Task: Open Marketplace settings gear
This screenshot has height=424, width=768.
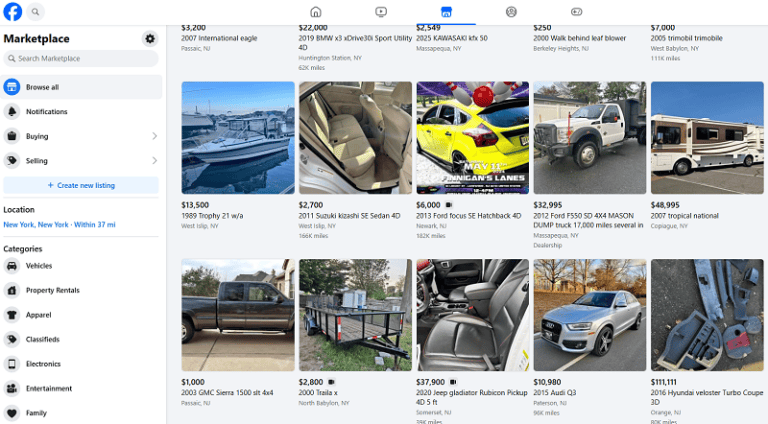Action: [x=150, y=39]
